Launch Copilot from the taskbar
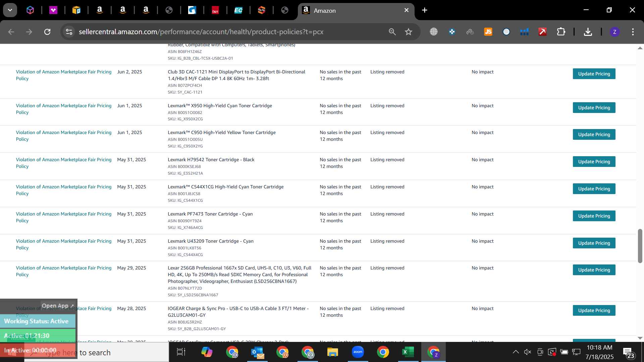This screenshot has height=362, width=644. coord(207,352)
